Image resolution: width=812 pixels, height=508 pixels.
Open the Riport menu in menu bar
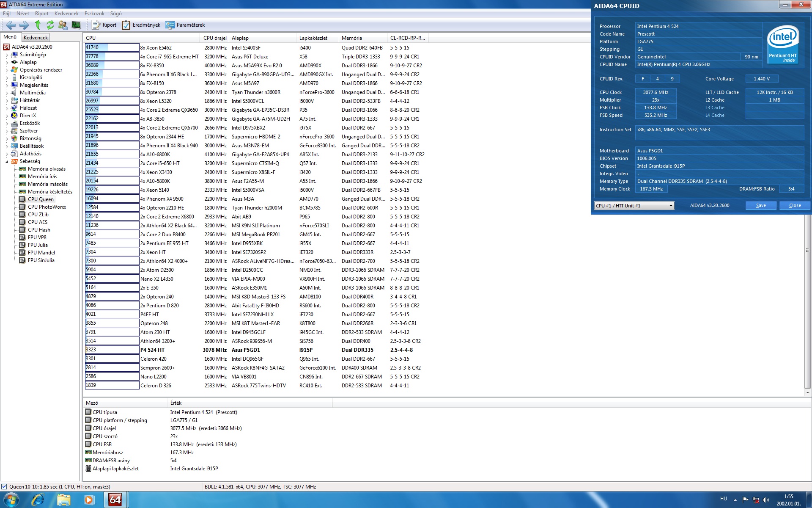coord(42,14)
